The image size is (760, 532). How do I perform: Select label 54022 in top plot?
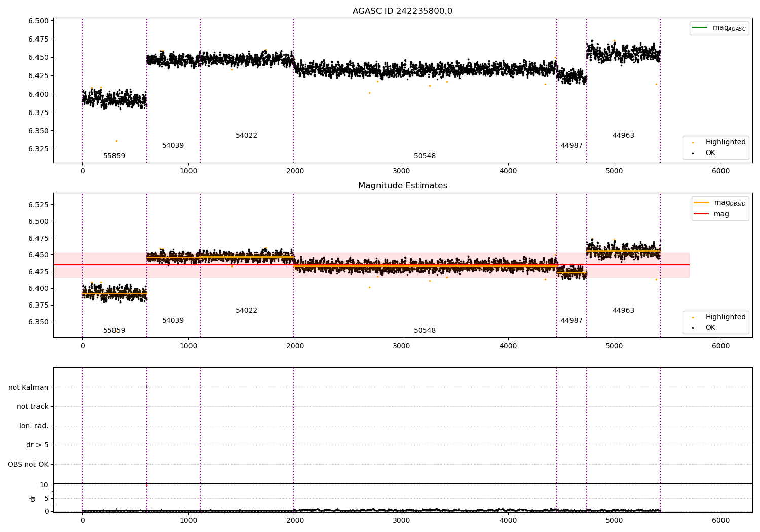click(x=246, y=136)
